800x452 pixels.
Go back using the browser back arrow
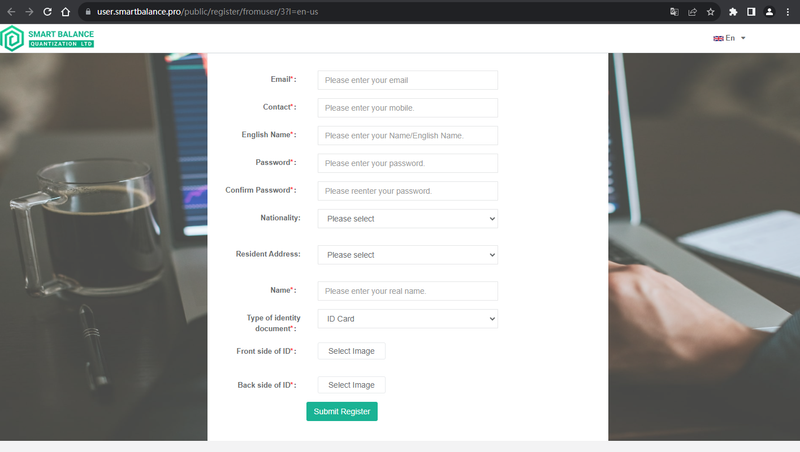(x=11, y=12)
